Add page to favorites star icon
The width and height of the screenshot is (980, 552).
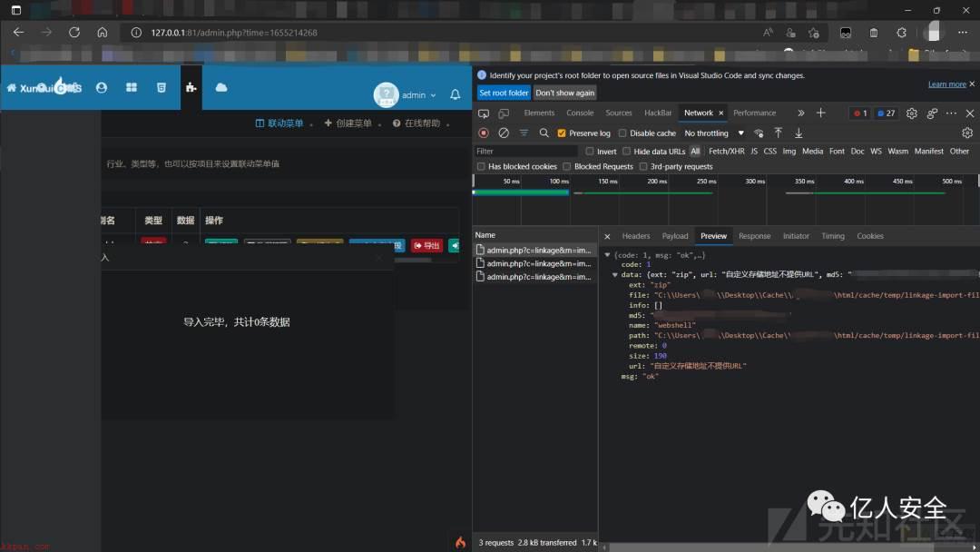coord(814,32)
